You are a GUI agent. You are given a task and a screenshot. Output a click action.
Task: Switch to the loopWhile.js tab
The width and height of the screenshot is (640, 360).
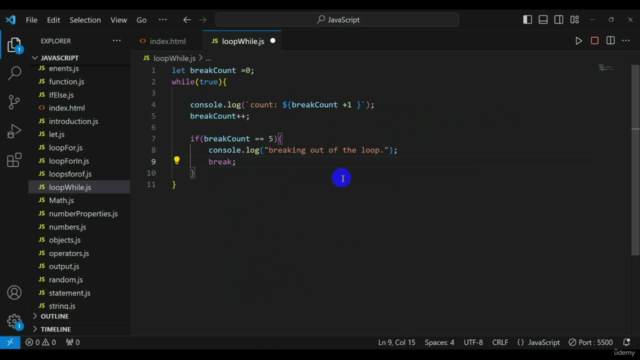[243, 41]
